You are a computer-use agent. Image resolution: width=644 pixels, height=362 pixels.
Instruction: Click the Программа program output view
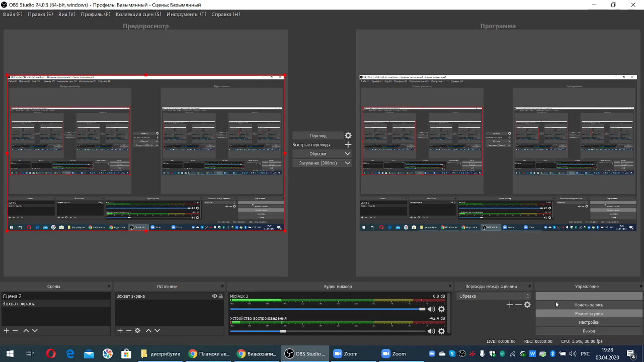498,153
